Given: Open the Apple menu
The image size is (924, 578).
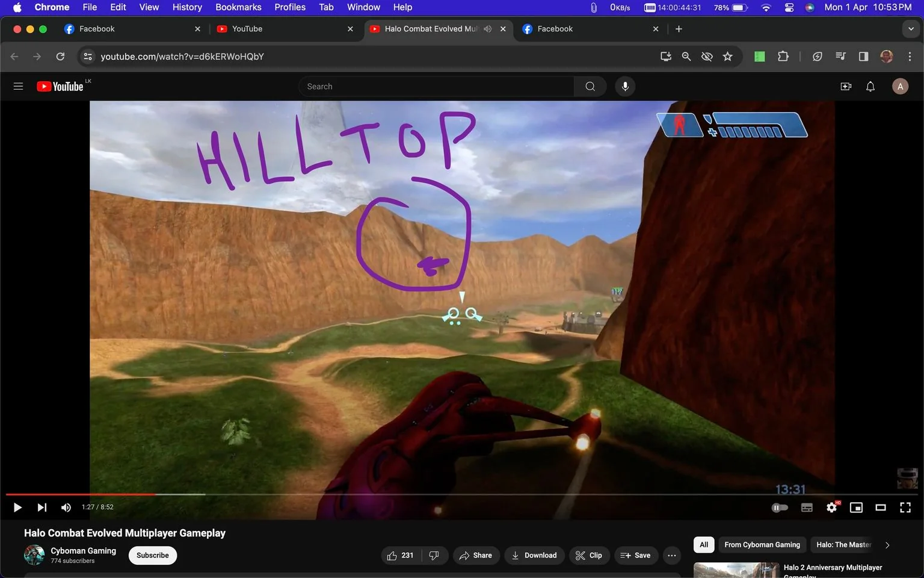Looking at the screenshot, I should pos(17,7).
